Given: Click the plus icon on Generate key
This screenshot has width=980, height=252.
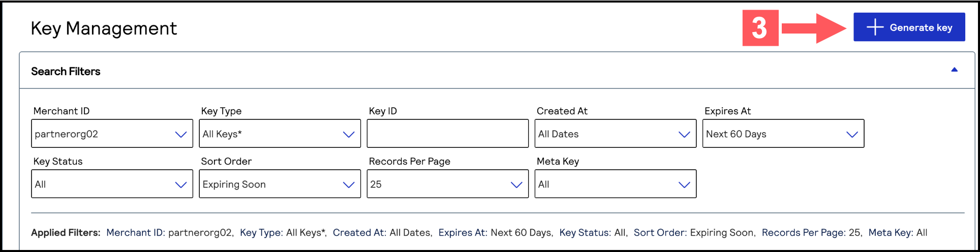Looking at the screenshot, I should tap(875, 27).
